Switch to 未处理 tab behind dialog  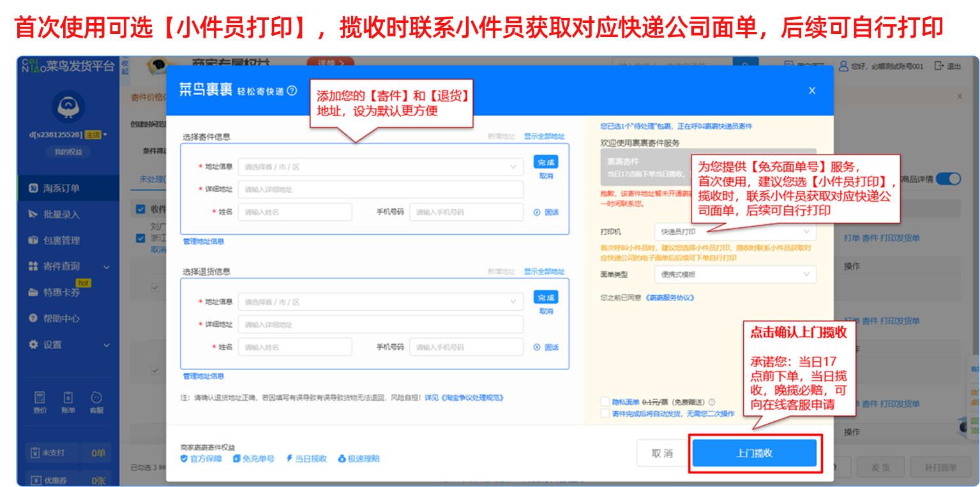[x=152, y=179]
